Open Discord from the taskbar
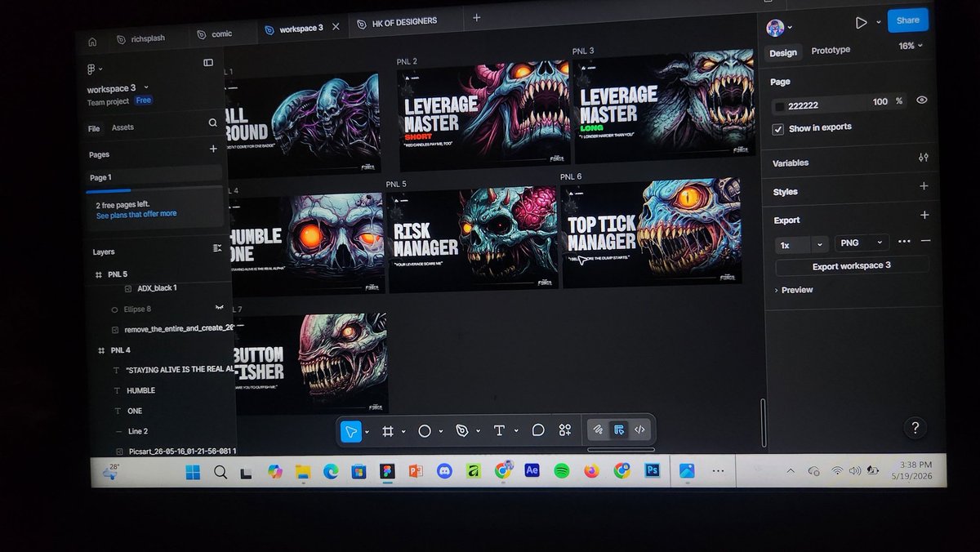 [443, 472]
